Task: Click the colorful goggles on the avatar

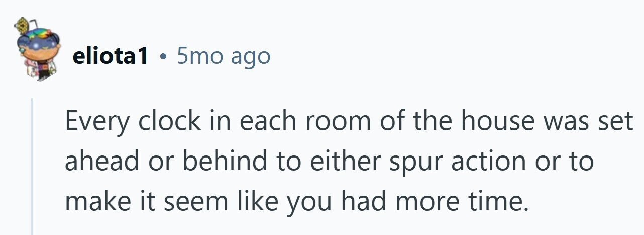Action: [40, 35]
